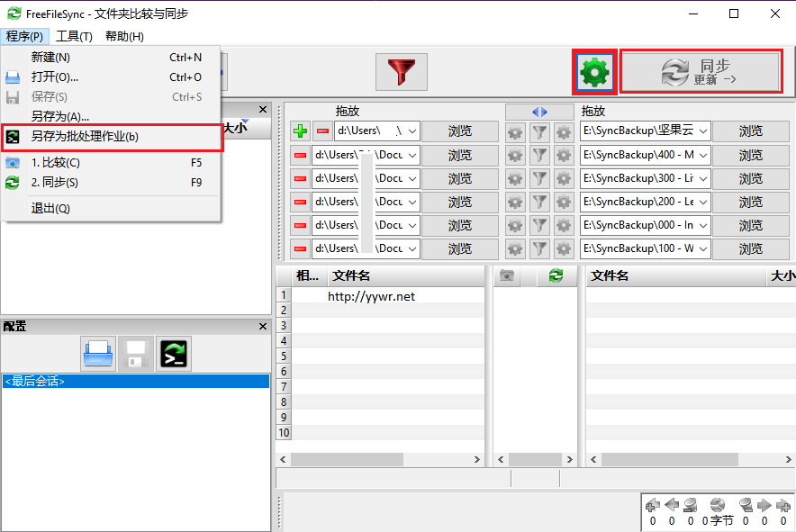
Task: Add a folder pair with green plus
Action: point(300,131)
